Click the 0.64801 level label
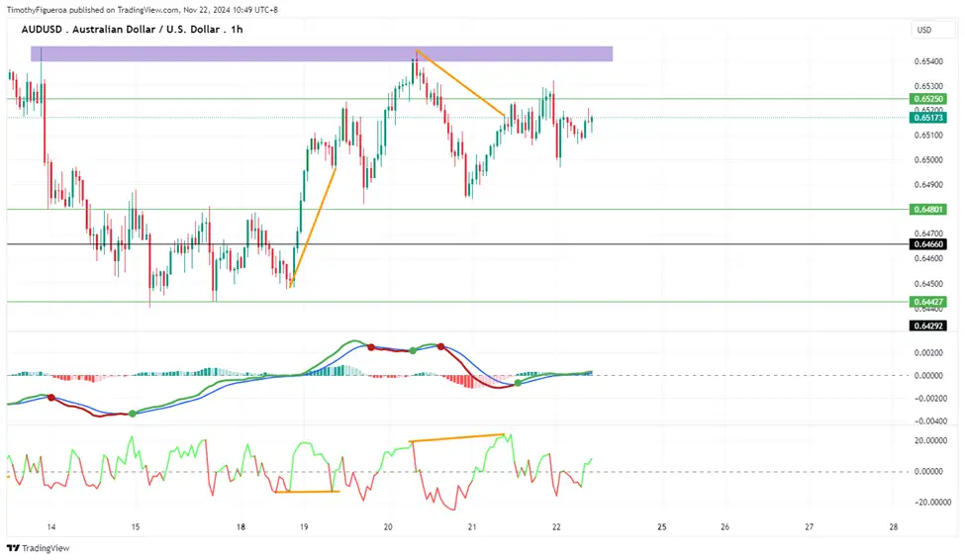Viewport: 965px width, 560px height. point(928,209)
